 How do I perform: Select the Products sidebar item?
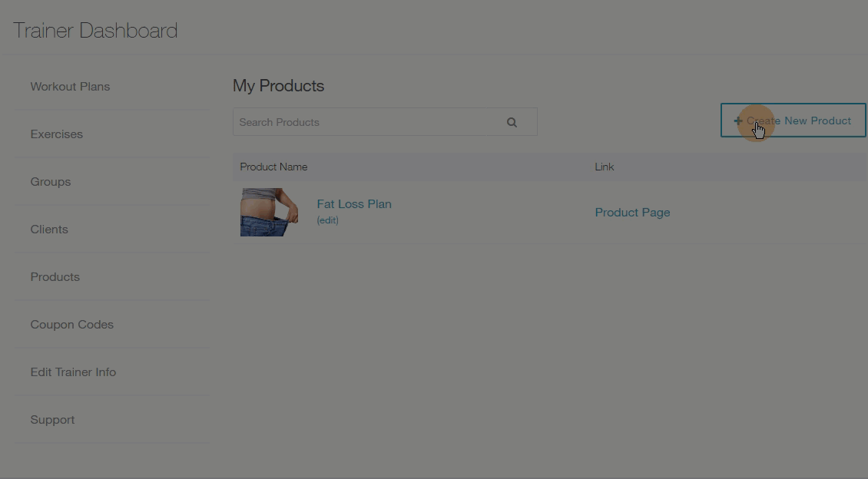[x=55, y=276]
